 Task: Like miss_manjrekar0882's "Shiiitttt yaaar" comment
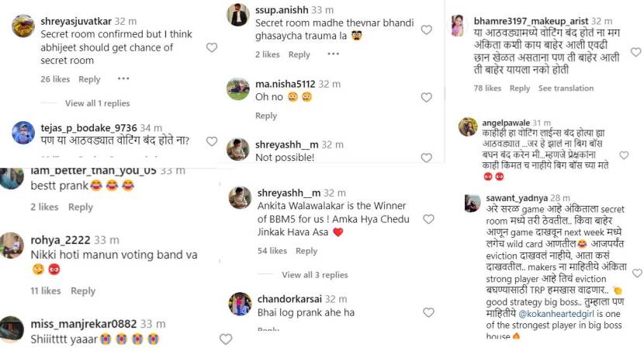(x=226, y=339)
